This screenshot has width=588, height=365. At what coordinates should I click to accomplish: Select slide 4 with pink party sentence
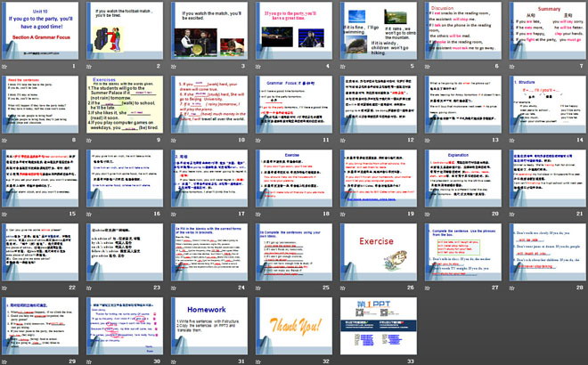[x=294, y=31]
